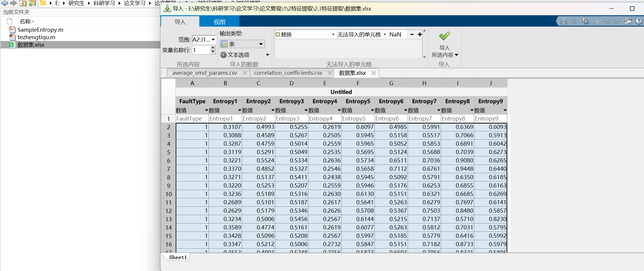The height and width of the screenshot is (271, 644).
Task: Select column header G in spreadsheet
Action: tap(391, 83)
